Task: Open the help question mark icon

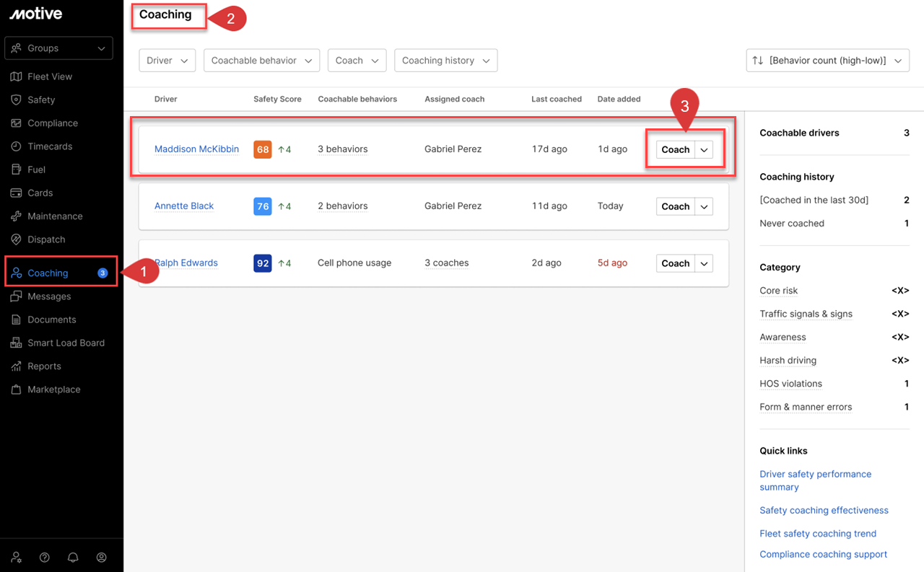Action: pos(45,558)
